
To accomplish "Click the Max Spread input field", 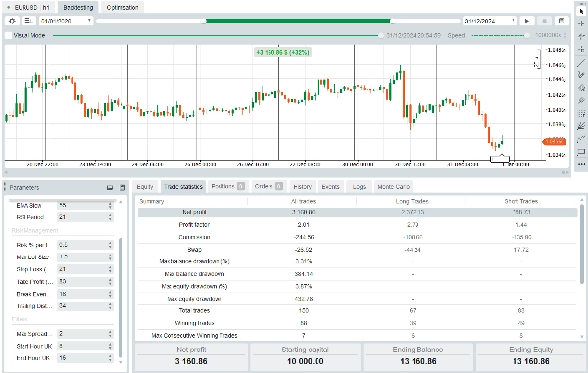I will pos(85,333).
